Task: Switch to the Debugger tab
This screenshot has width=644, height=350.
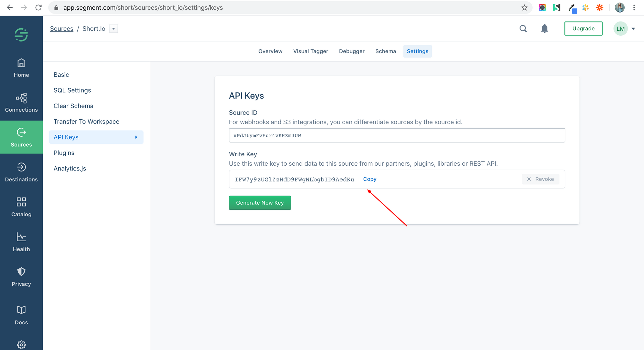Action: 352,51
